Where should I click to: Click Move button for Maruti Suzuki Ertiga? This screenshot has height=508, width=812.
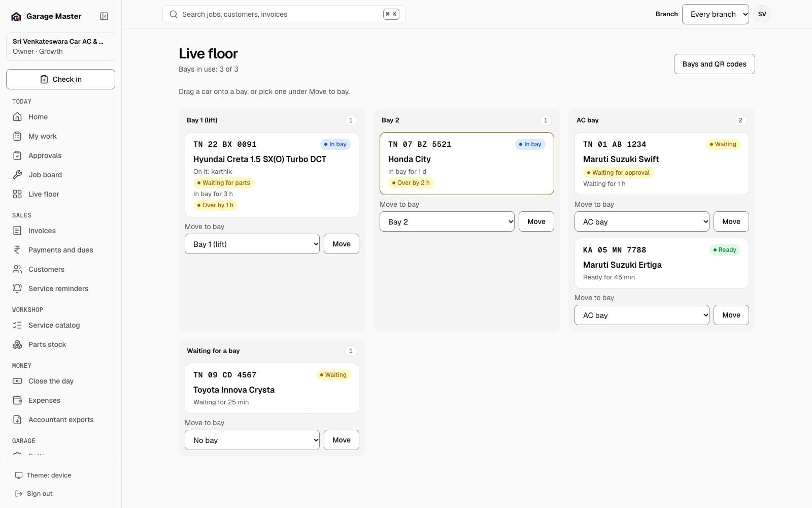[x=731, y=315]
